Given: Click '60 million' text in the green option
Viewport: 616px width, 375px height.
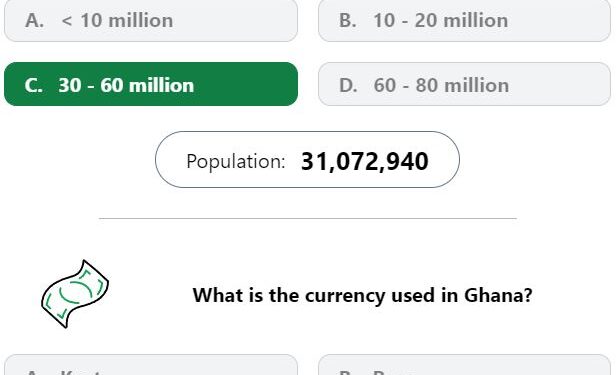Looking at the screenshot, I should (x=147, y=85).
